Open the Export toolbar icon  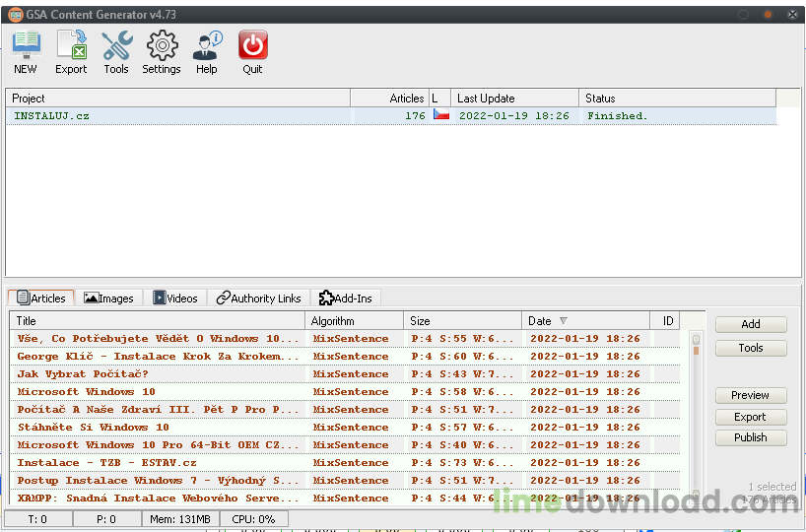[71, 45]
